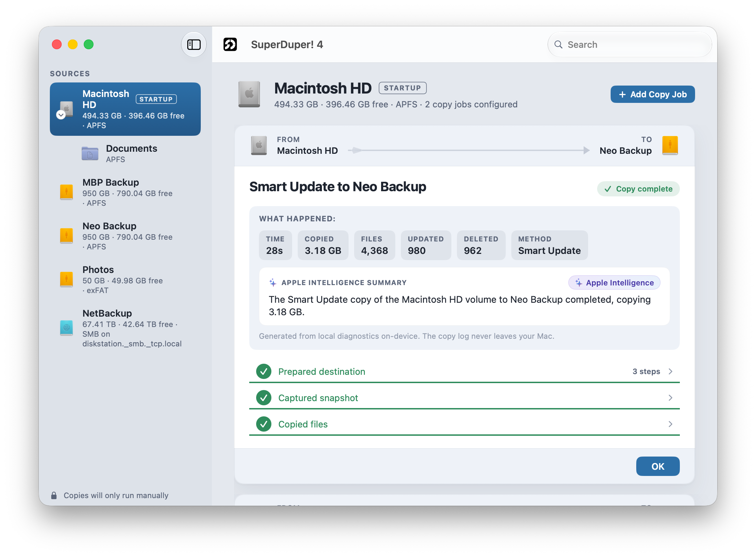Expand the Captured snapshot chevron

[670, 398]
